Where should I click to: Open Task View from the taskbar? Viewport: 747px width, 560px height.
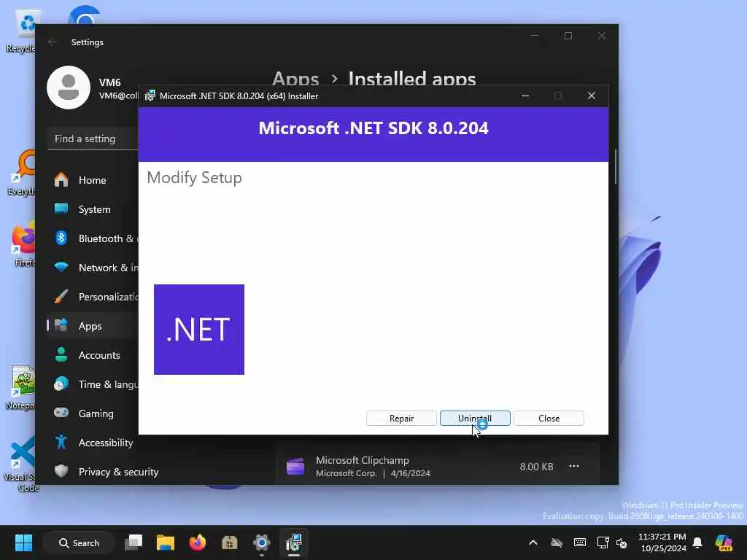[133, 542]
